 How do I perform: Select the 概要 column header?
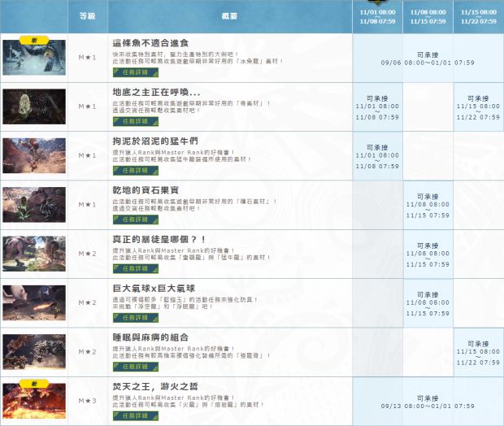point(229,16)
